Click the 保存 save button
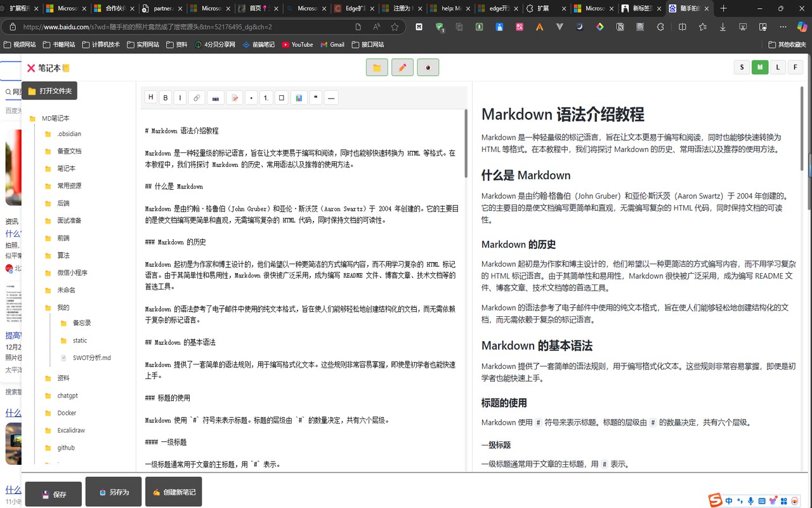This screenshot has height=508, width=812. pyautogui.click(x=54, y=494)
